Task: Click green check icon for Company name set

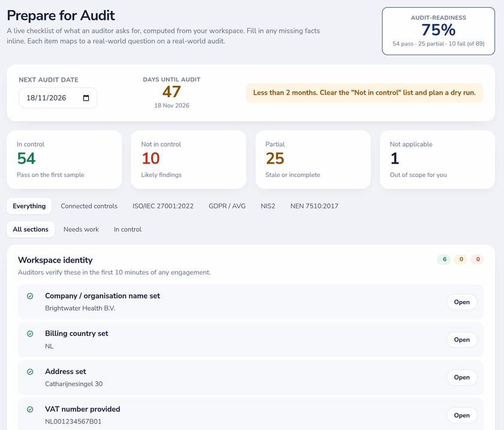Action: [30, 296]
